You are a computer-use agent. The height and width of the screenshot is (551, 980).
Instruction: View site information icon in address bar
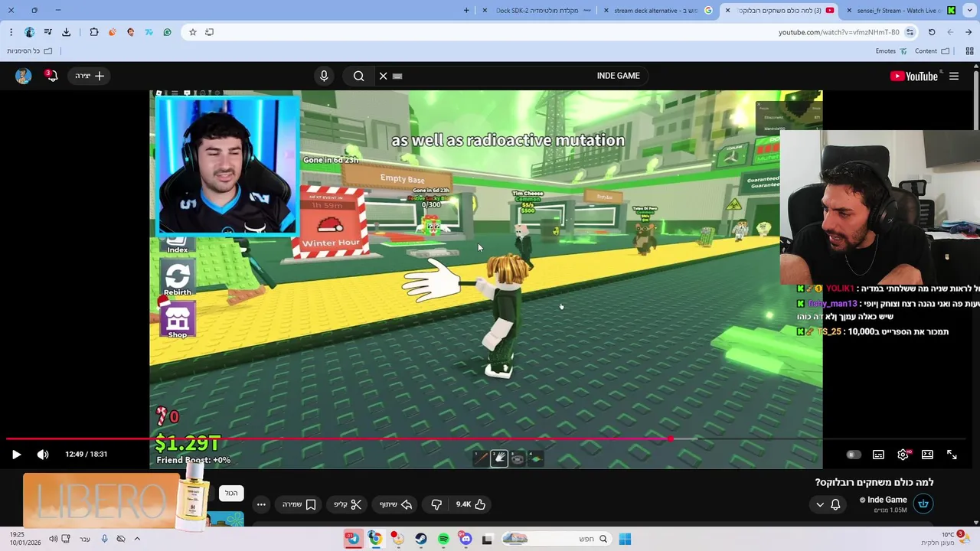[910, 32]
